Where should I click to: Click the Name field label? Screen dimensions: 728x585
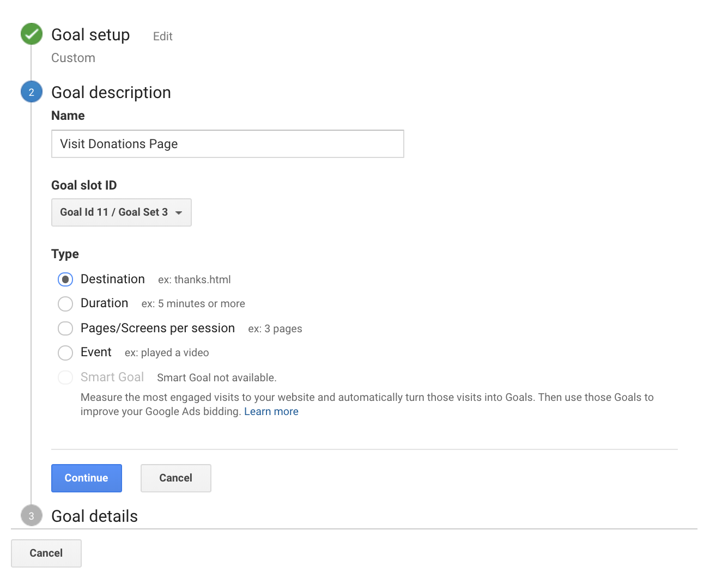[x=68, y=115]
